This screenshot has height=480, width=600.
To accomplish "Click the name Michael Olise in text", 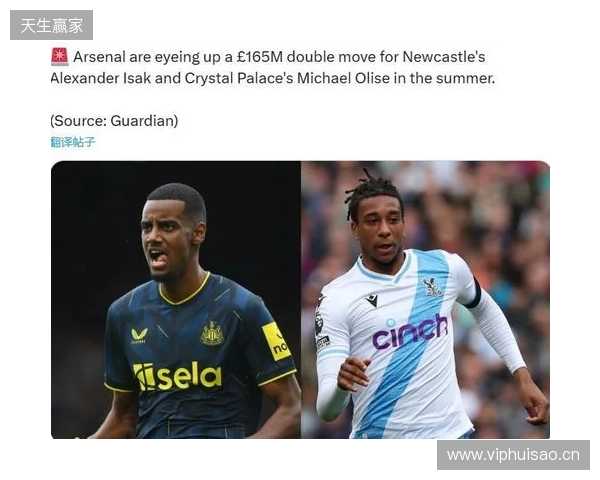I will pos(344,78).
